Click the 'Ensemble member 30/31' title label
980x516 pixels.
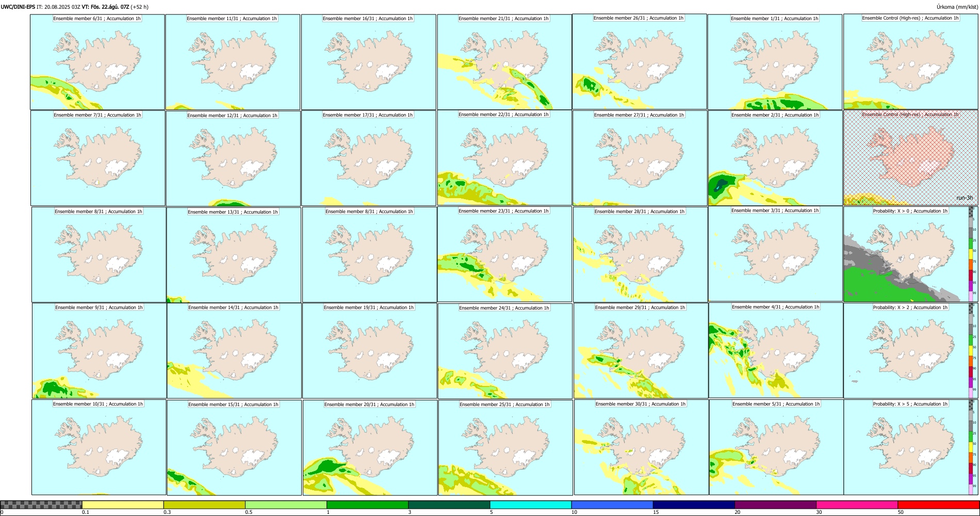pyautogui.click(x=641, y=404)
